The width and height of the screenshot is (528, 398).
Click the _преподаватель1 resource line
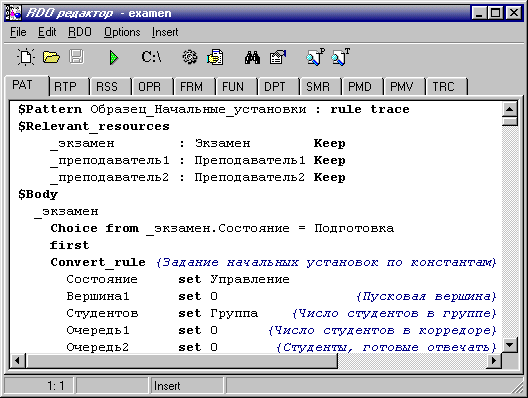click(x=198, y=161)
